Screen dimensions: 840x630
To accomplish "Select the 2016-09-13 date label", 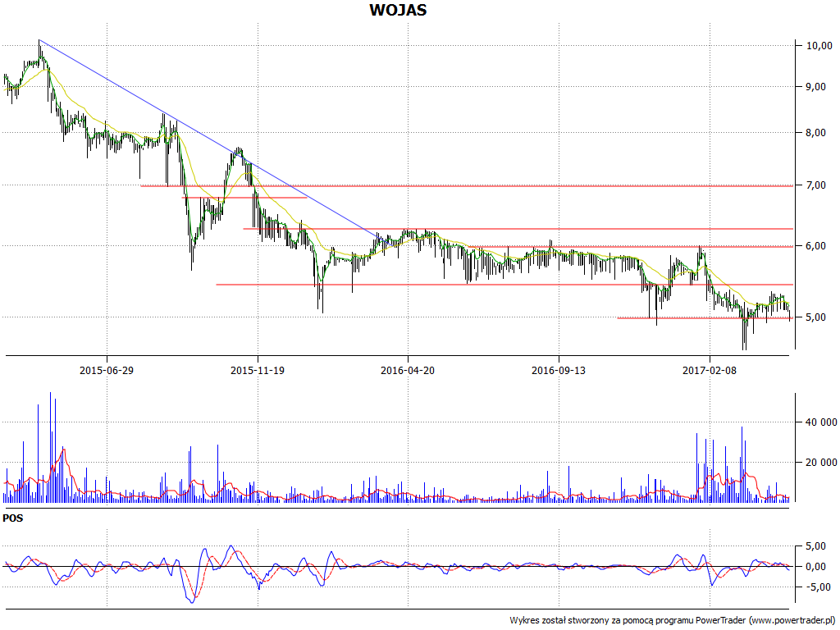I will (x=558, y=370).
